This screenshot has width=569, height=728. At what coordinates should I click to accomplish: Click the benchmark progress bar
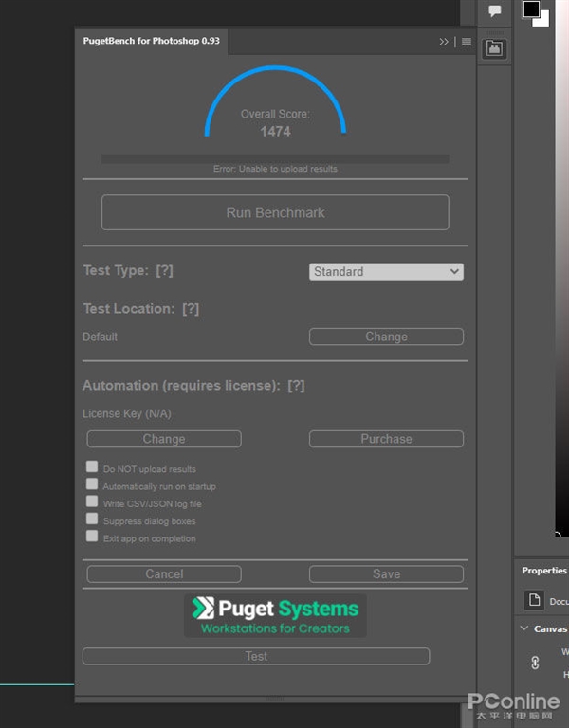(275, 159)
